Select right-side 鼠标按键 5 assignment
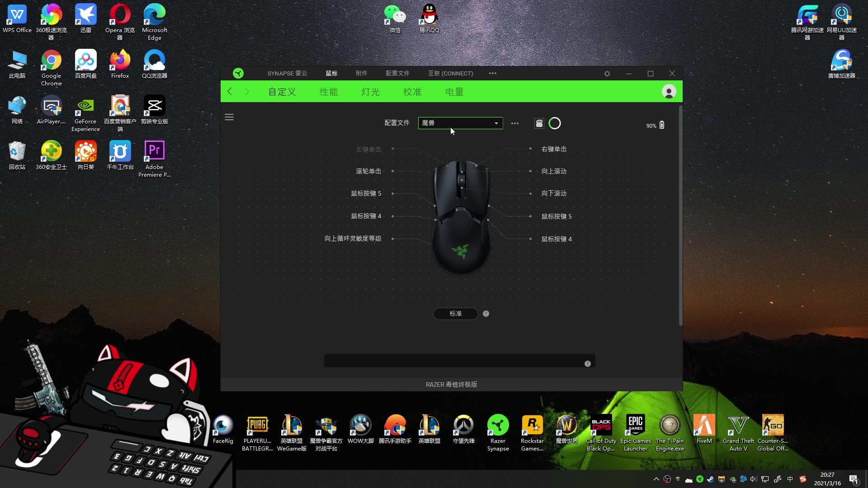Image resolution: width=868 pixels, height=488 pixels. (557, 216)
